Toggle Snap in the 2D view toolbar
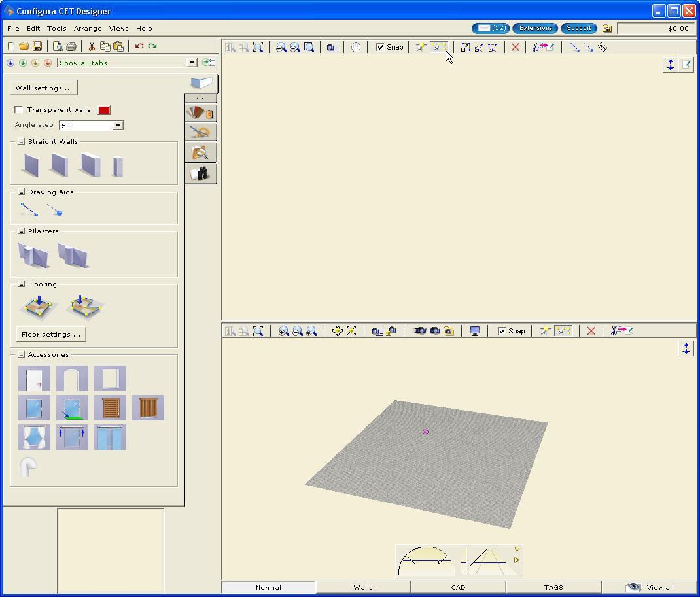This screenshot has height=597, width=700. click(x=379, y=47)
